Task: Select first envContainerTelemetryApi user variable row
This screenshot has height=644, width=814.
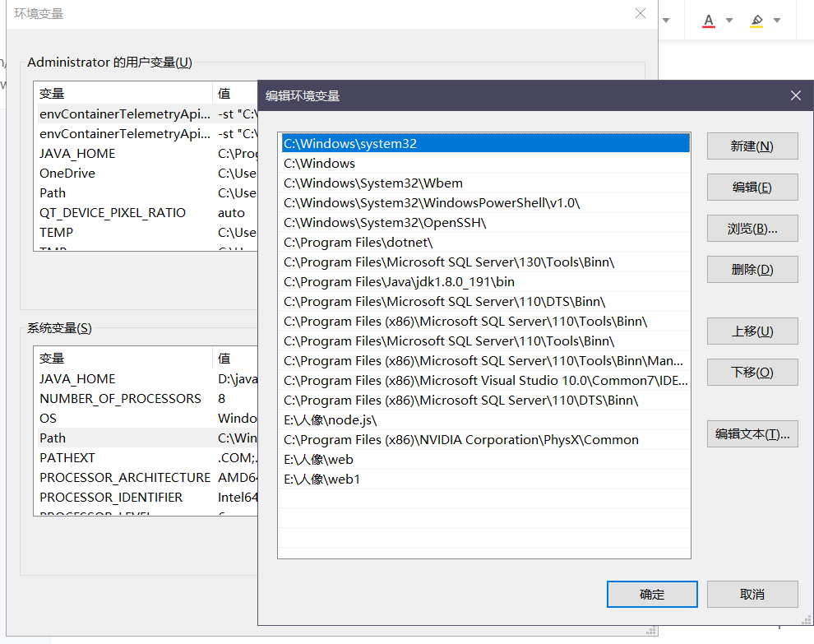Action: pos(146,114)
